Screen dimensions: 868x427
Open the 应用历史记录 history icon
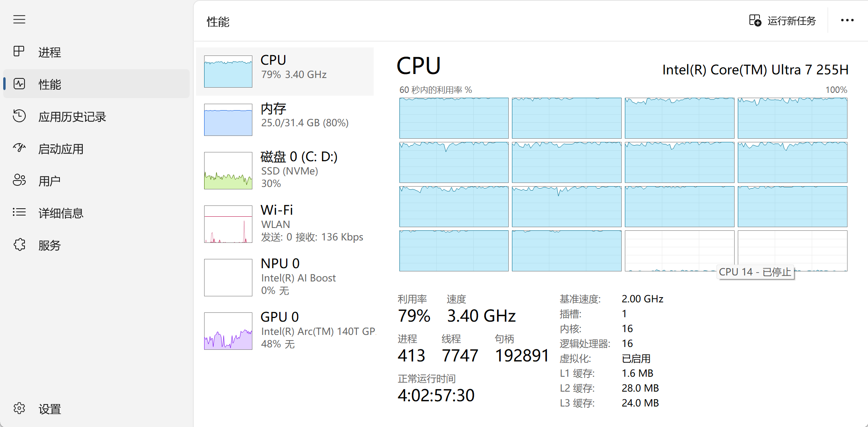tap(19, 116)
